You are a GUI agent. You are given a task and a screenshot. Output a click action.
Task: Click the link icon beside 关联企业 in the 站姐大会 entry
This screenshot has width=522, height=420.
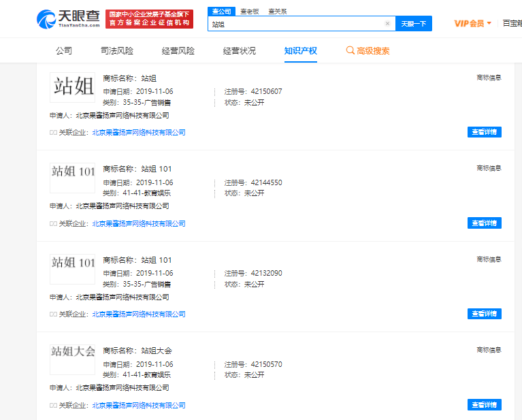coord(53,405)
